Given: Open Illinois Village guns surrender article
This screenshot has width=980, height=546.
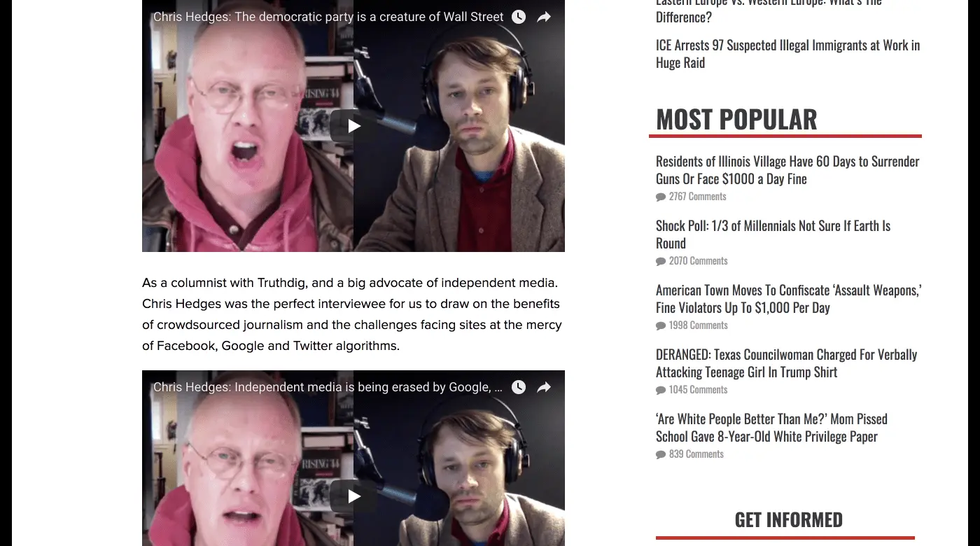Looking at the screenshot, I should pos(787,170).
